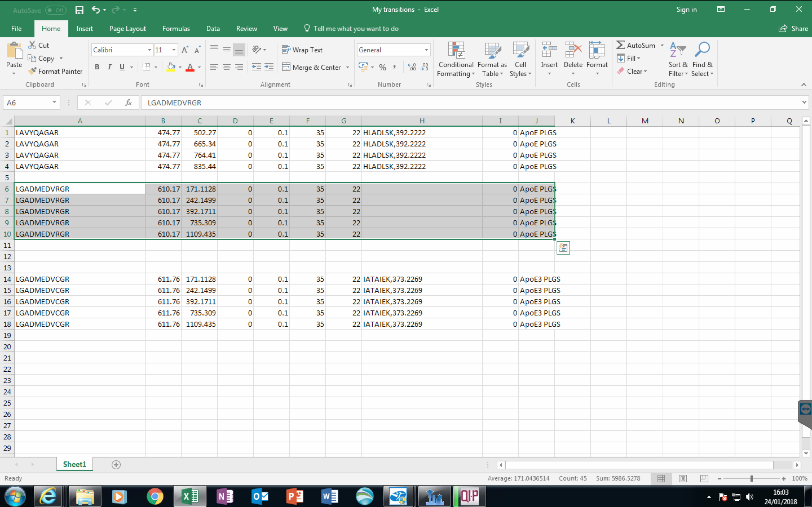Open the font name Calibri dropdown
812x507 pixels.
150,50
